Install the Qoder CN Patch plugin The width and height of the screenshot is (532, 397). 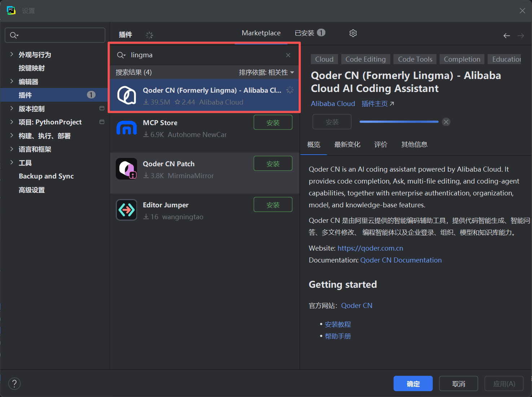pyautogui.click(x=273, y=164)
